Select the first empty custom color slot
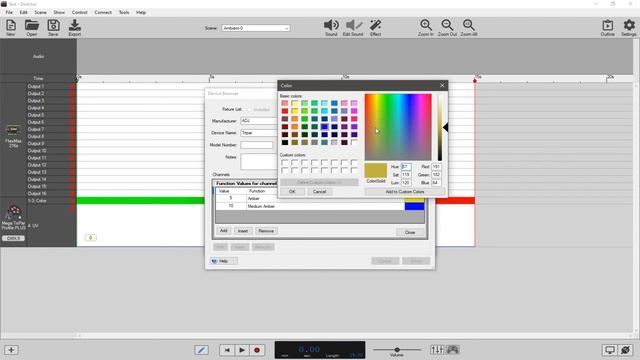This screenshot has width=640, height=360. pyautogui.click(x=285, y=162)
